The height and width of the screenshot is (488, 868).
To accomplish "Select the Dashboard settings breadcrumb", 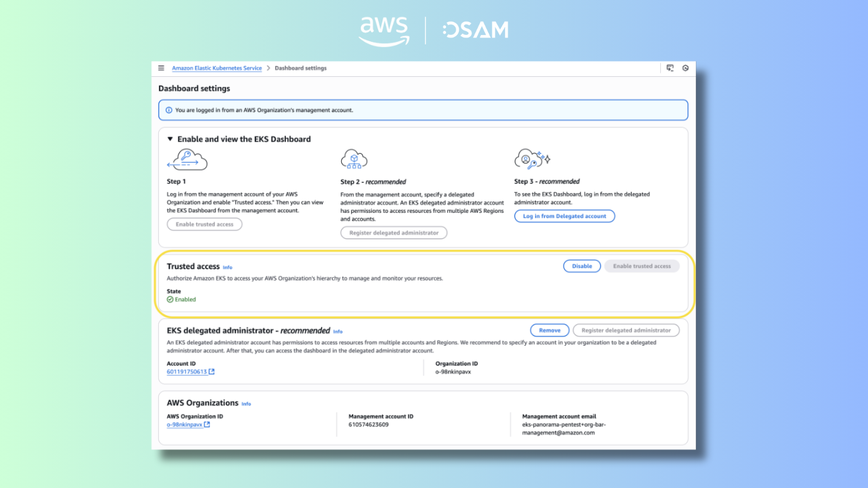I will click(x=301, y=68).
